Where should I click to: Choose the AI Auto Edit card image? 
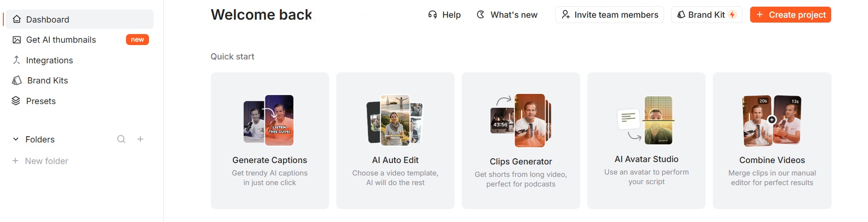395,120
